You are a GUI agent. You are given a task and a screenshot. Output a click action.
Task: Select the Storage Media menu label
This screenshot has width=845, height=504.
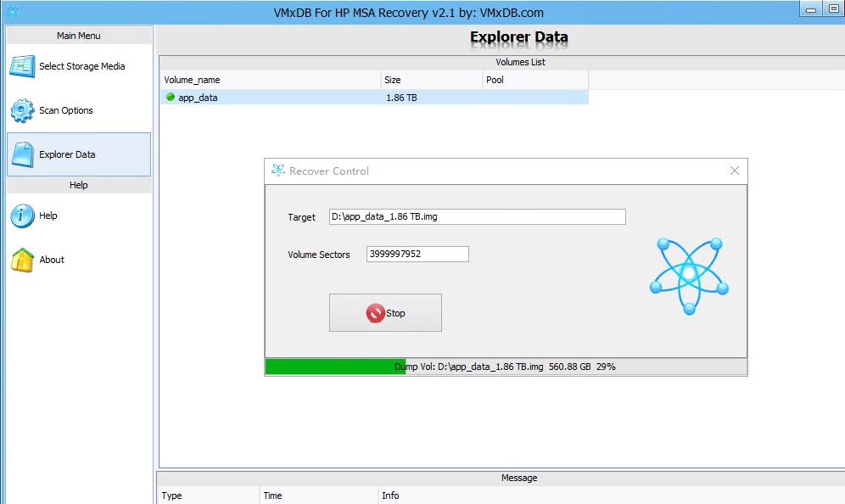click(82, 66)
